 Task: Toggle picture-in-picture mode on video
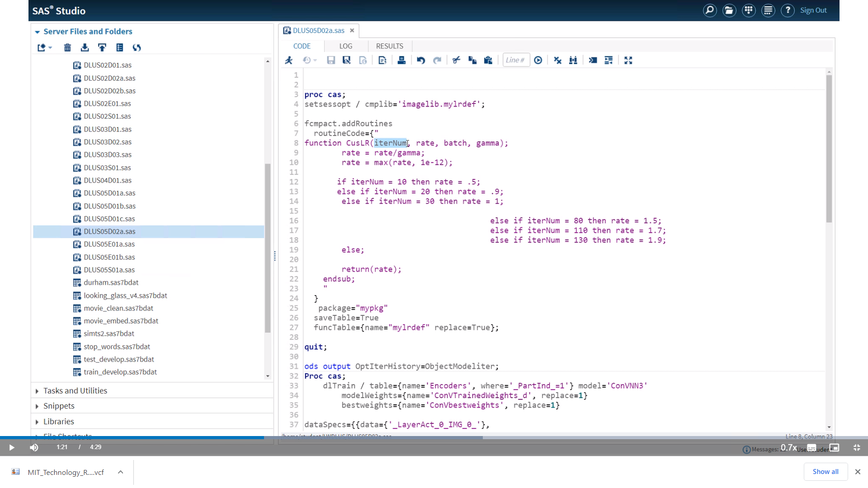pyautogui.click(x=835, y=447)
